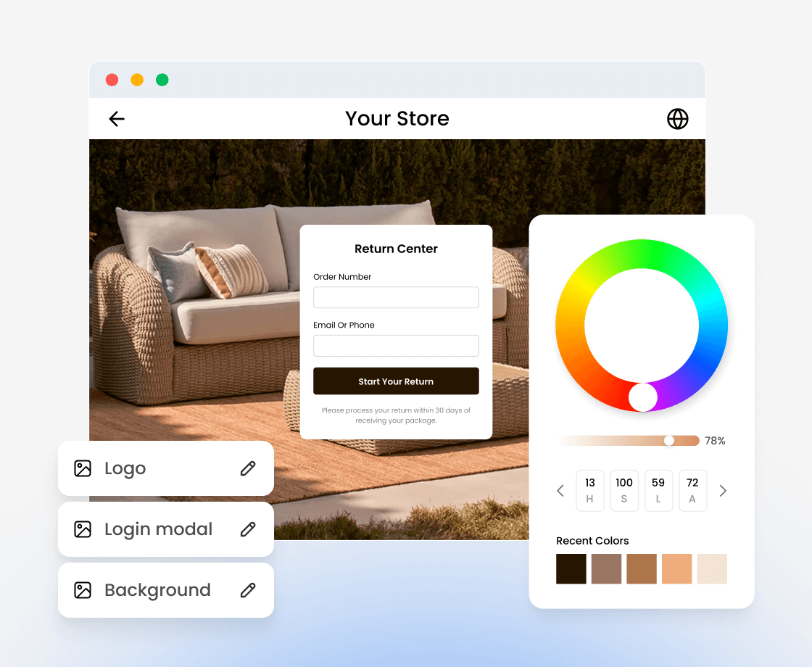Click the pencil edit icon beside Background
812x667 pixels.
[248, 590]
